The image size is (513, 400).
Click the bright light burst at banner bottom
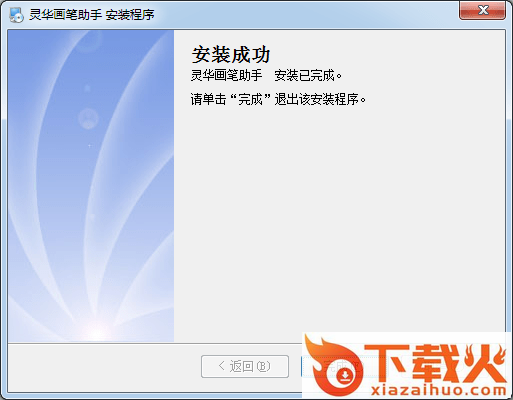coord(97,328)
